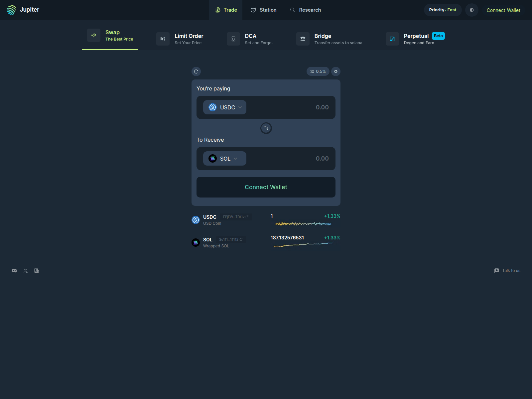Open the Trade tab

(226, 10)
